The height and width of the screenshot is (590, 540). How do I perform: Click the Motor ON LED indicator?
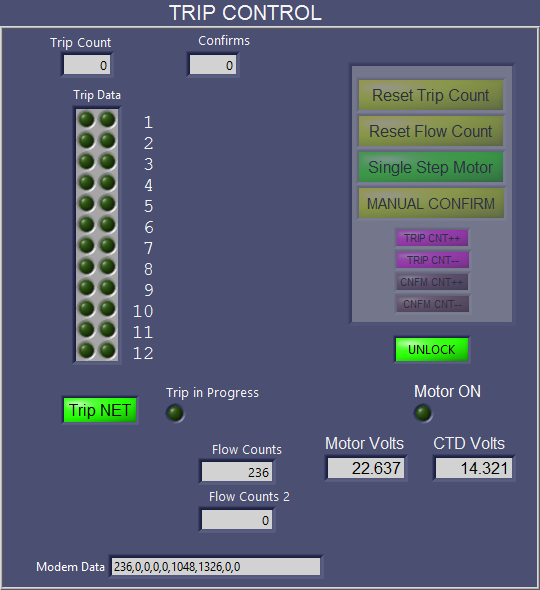(423, 413)
